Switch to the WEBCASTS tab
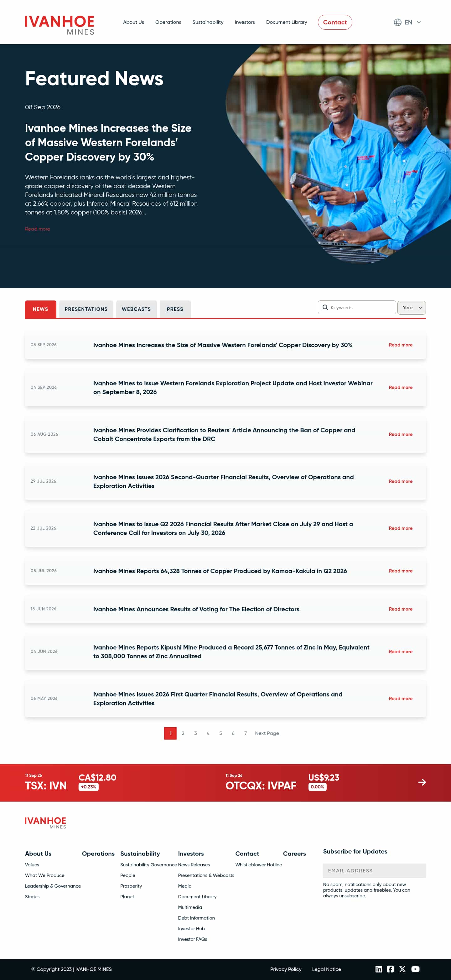The width and height of the screenshot is (451, 980). (x=136, y=309)
